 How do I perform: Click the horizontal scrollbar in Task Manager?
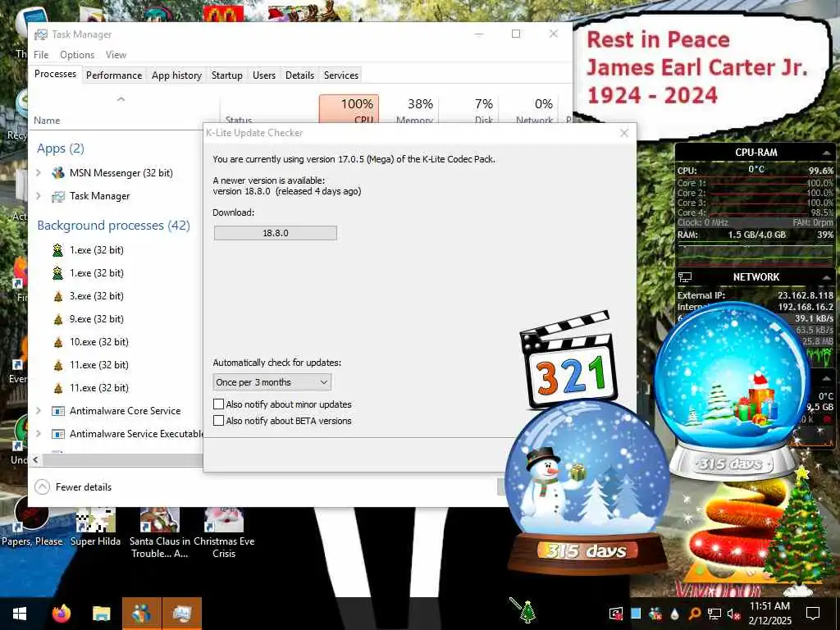coord(122,460)
